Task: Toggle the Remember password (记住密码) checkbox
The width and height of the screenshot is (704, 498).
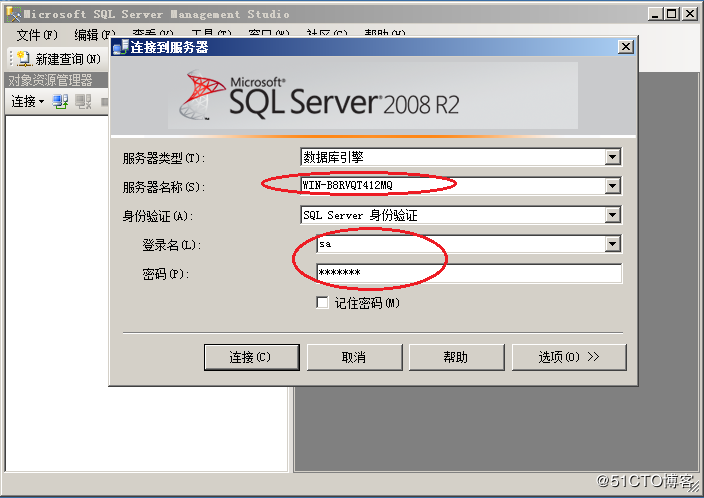Action: [322, 303]
